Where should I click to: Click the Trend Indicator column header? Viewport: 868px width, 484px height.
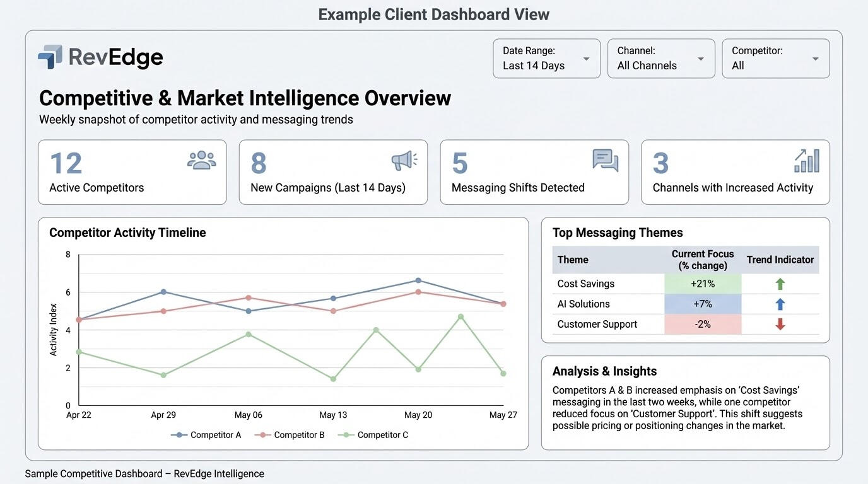click(x=780, y=260)
